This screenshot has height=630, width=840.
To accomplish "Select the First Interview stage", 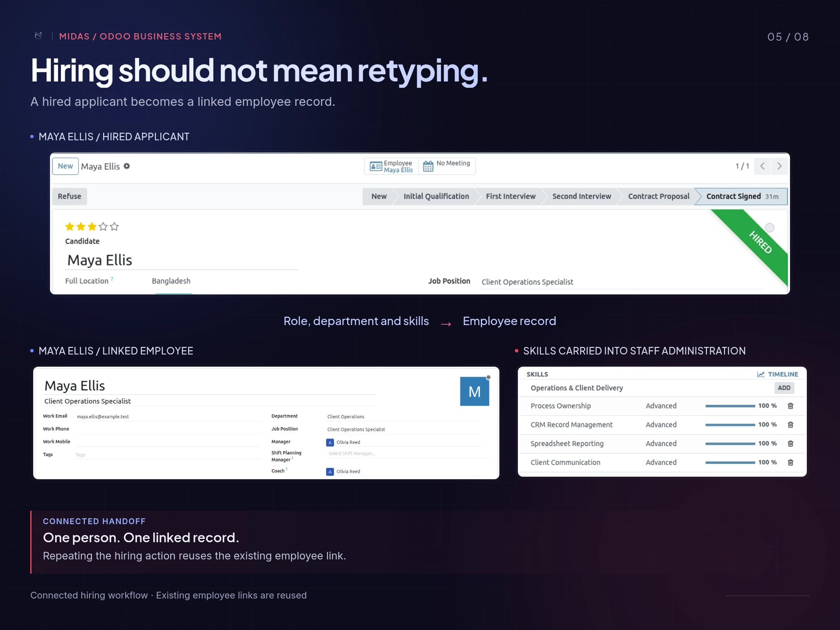I will 511,197.
